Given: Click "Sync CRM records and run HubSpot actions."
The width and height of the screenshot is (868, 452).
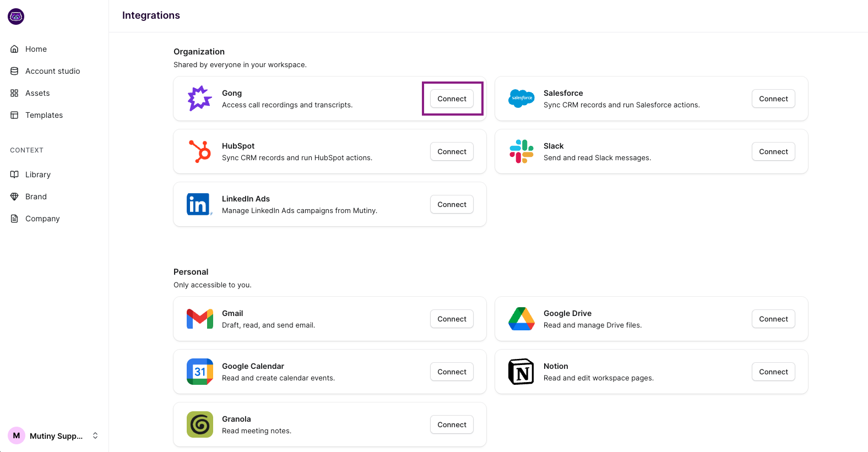Looking at the screenshot, I should (297, 158).
